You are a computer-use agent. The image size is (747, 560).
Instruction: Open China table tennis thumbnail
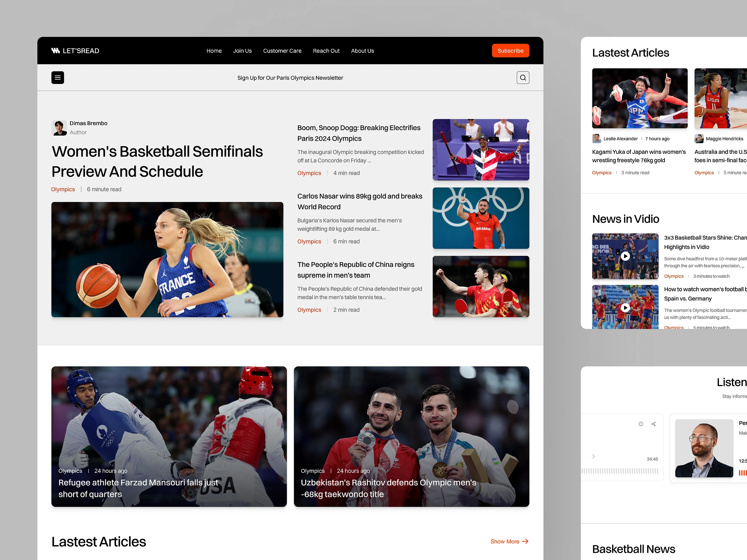[x=481, y=287]
